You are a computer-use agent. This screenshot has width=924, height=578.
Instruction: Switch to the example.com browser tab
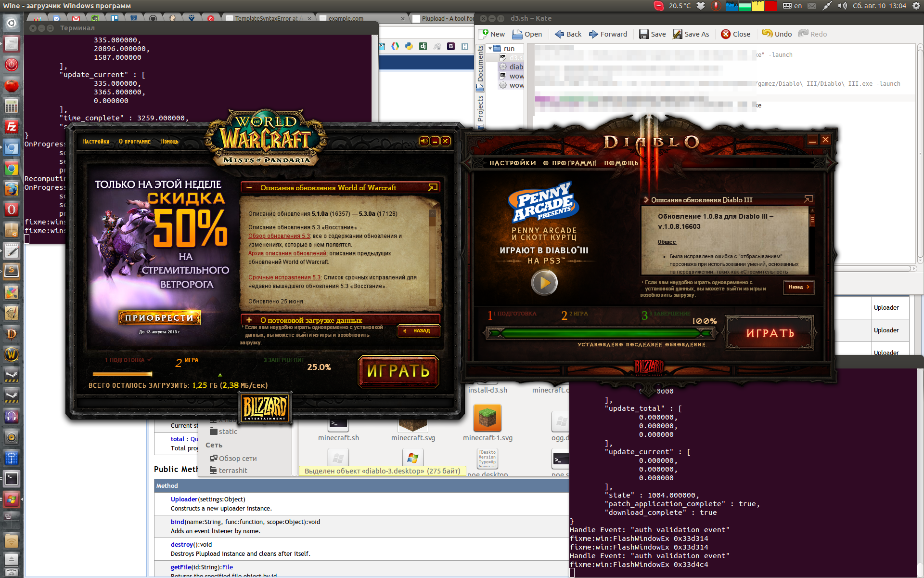(x=346, y=18)
